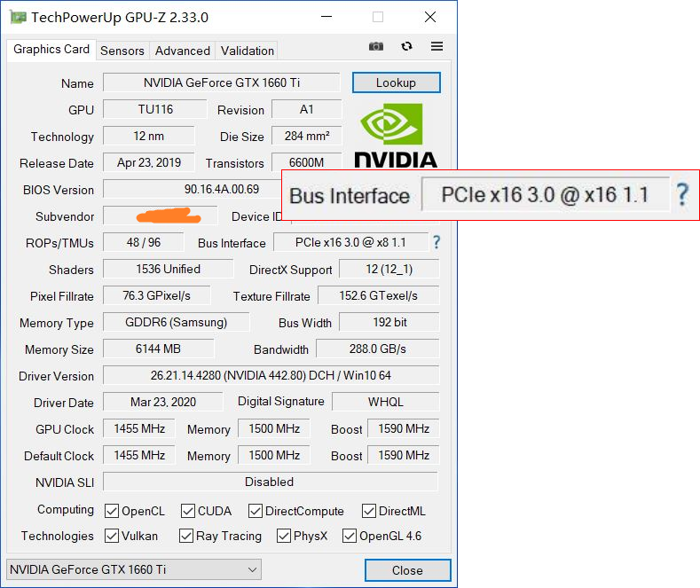Image resolution: width=700 pixels, height=588 pixels.
Task: Open the Validation tab
Action: [247, 51]
